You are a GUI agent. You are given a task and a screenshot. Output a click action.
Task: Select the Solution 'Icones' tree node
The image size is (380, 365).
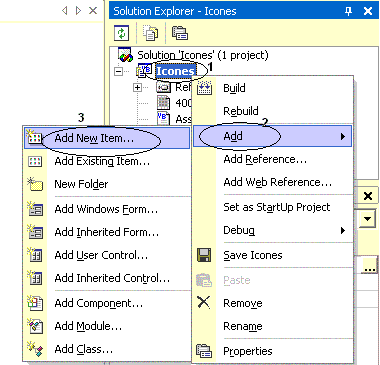pos(203,55)
